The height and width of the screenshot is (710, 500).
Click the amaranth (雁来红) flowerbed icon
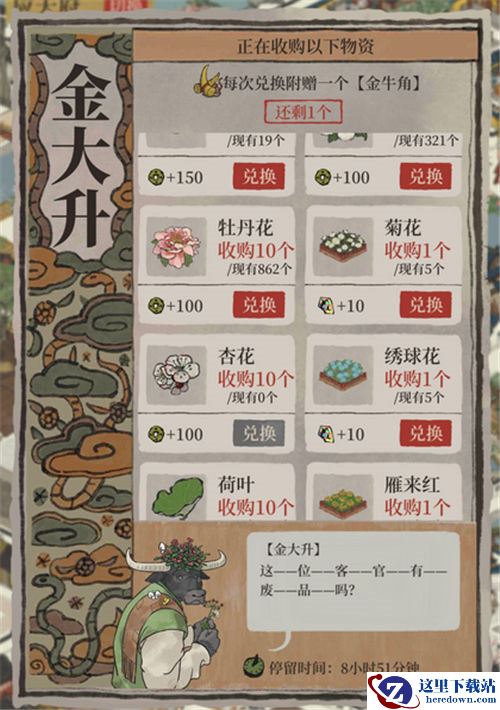[x=343, y=503]
